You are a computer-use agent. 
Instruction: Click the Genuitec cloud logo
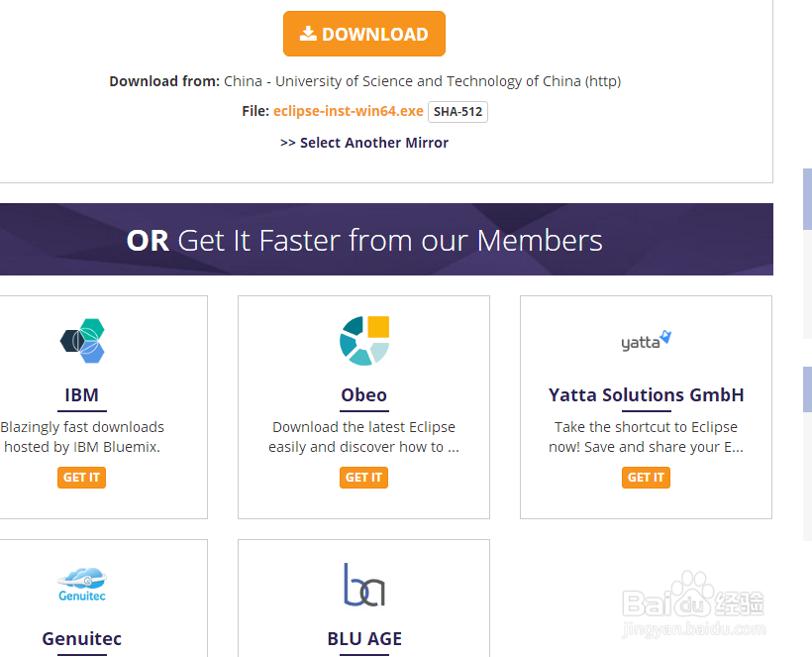tap(82, 584)
